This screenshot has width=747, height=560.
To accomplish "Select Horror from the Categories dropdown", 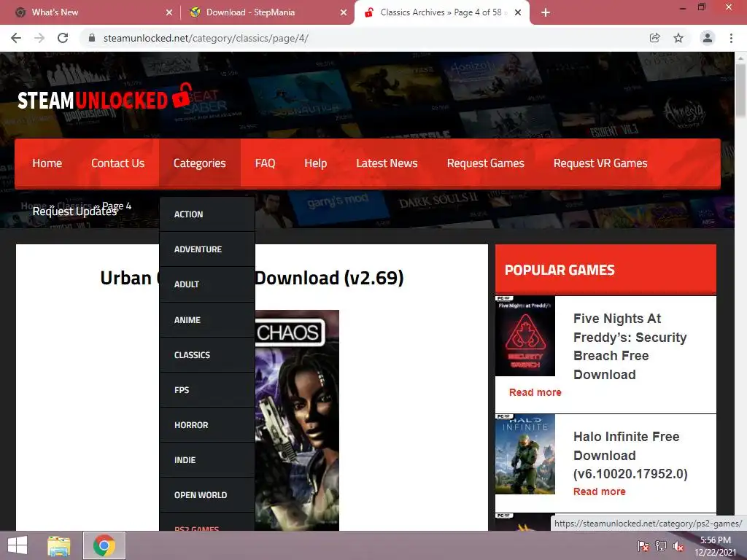I will point(207,425).
